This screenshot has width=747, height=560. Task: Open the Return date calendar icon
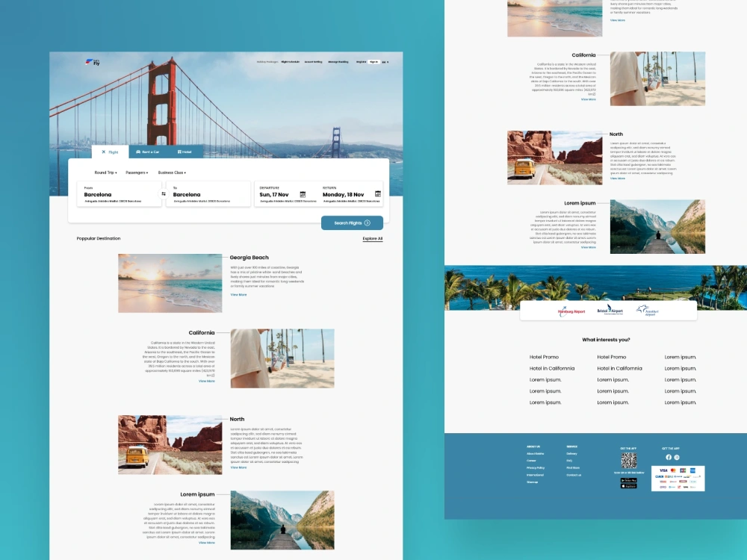pos(378,194)
